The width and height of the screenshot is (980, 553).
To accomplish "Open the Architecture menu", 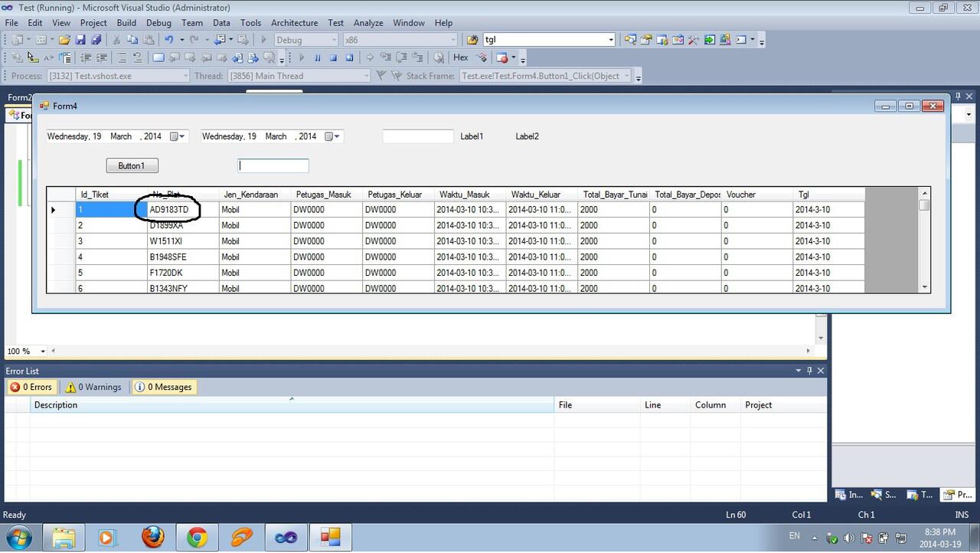I will (294, 23).
